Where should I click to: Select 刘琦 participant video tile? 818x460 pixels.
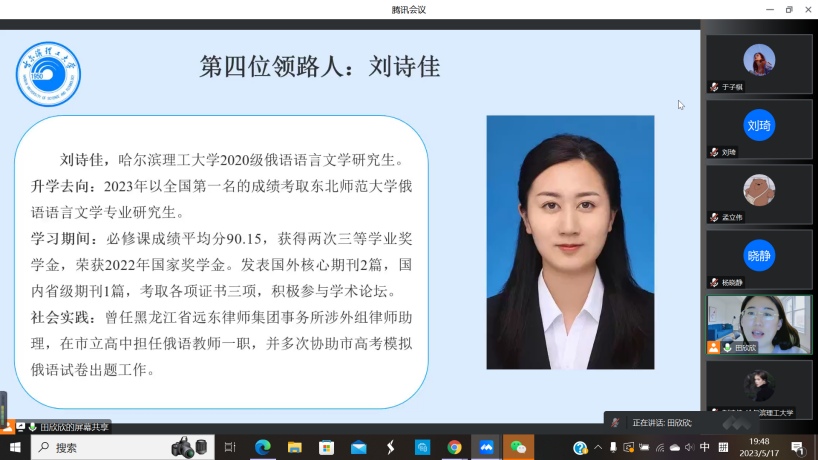759,128
